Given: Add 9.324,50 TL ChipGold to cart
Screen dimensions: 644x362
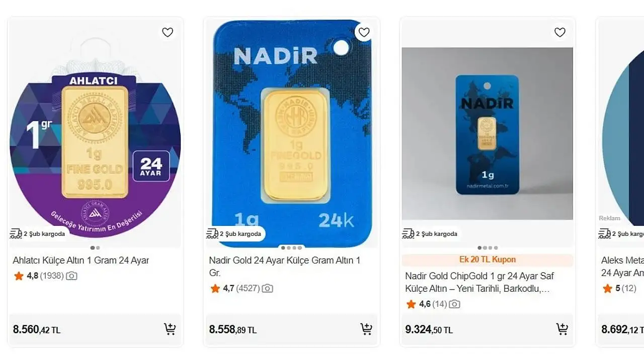Looking at the screenshot, I should [562, 329].
